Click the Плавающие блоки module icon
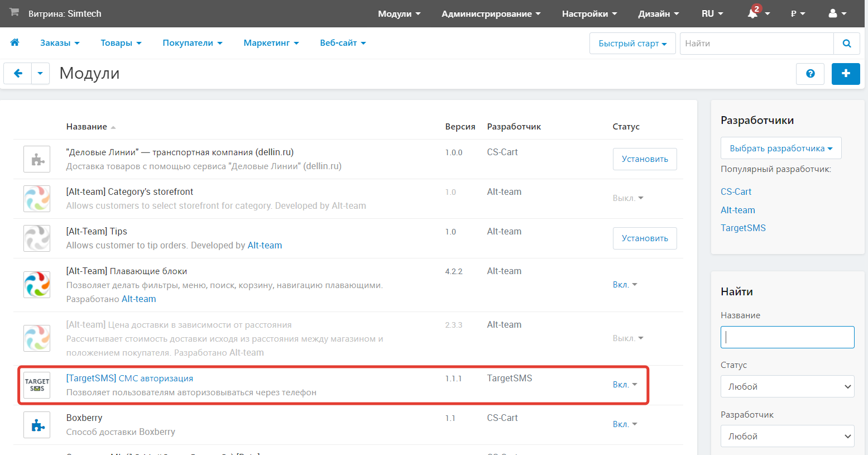 [37, 285]
